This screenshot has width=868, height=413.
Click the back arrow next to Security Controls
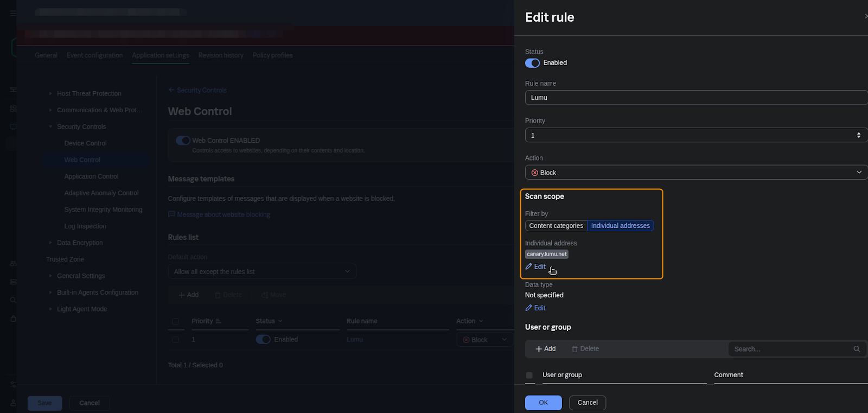171,90
